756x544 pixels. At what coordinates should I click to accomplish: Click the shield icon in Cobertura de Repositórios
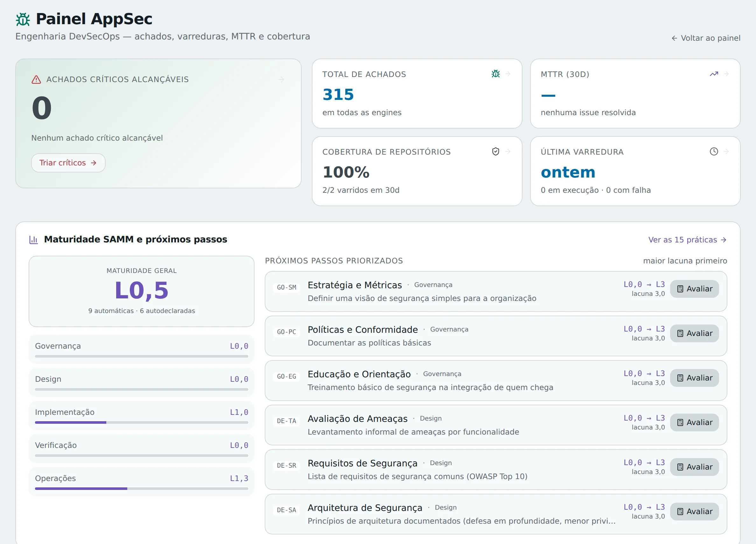point(496,151)
